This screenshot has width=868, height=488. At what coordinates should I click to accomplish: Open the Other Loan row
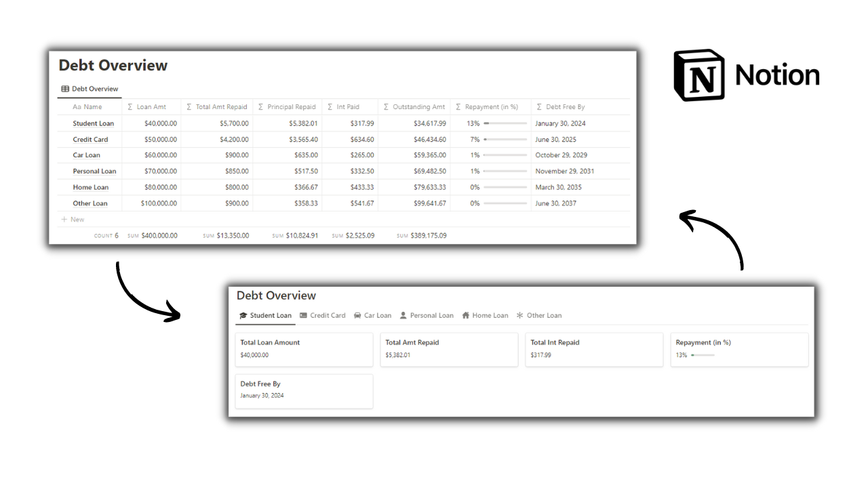pyautogui.click(x=90, y=203)
